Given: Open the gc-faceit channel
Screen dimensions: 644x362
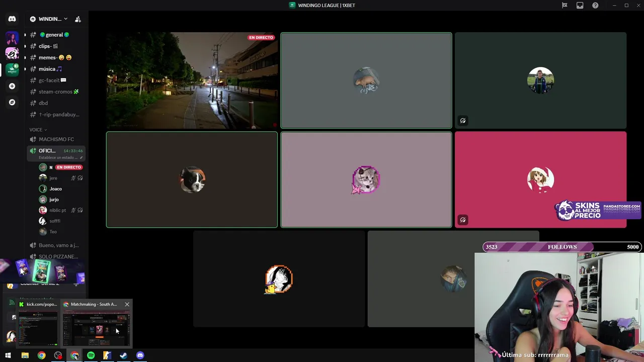Looking at the screenshot, I should click(x=54, y=80).
